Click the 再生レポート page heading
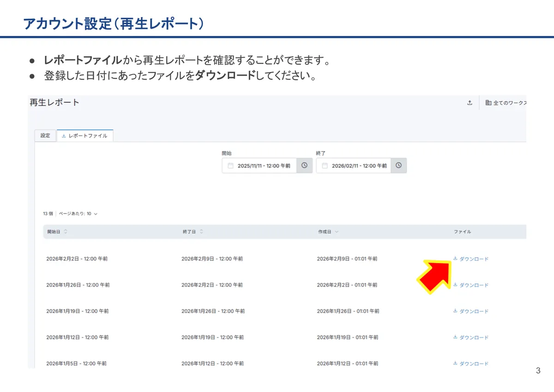Screen dimensions: 554x392 [54, 103]
